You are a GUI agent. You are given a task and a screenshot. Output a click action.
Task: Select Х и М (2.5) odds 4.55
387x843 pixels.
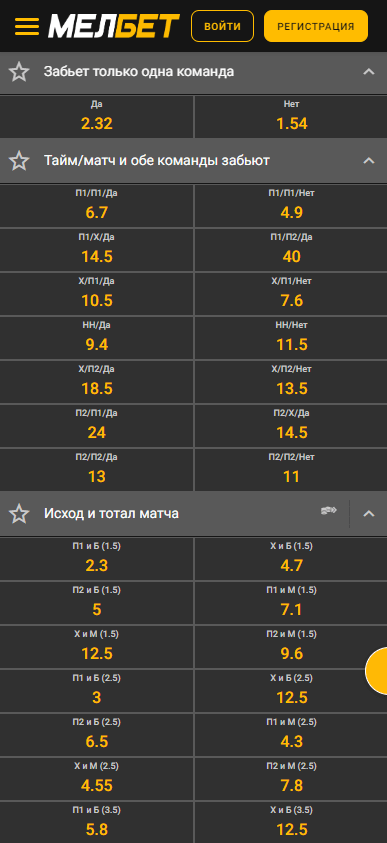click(97, 779)
